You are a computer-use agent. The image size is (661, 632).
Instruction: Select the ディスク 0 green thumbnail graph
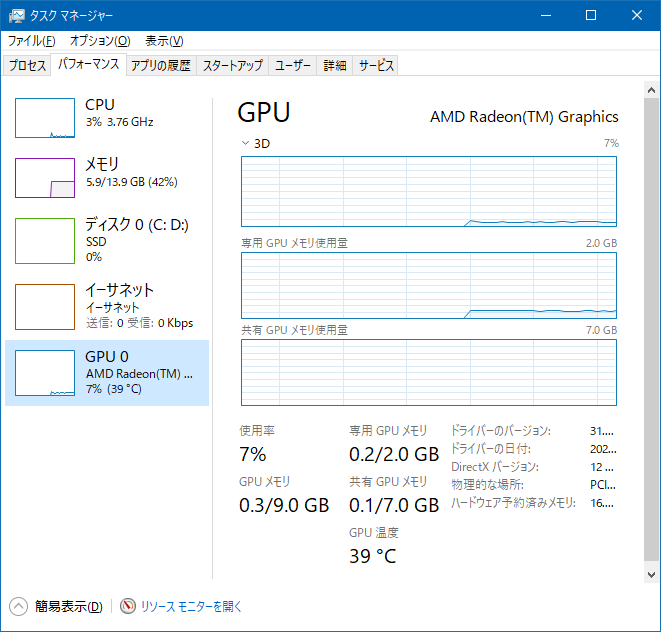(x=45, y=241)
